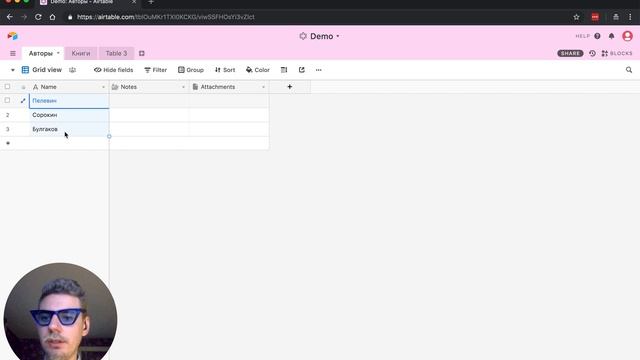640x360 pixels.
Task: Open notifications bell icon
Action: [611, 36]
